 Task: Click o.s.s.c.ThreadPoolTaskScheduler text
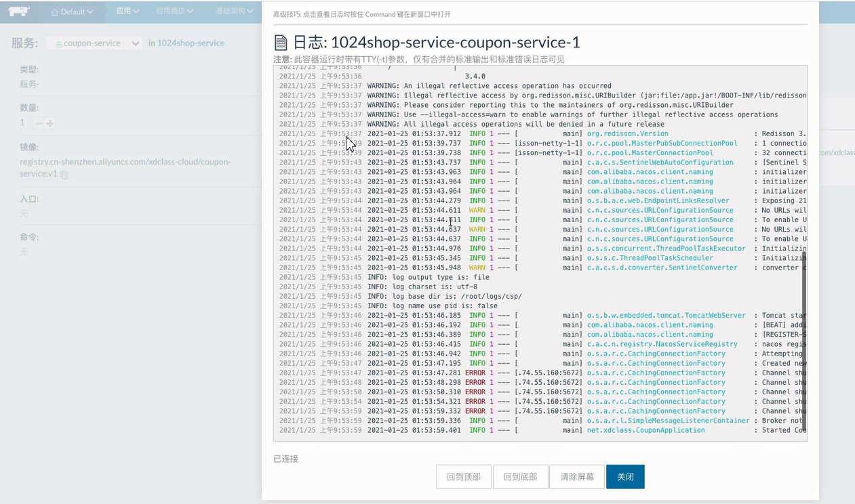tap(650, 258)
